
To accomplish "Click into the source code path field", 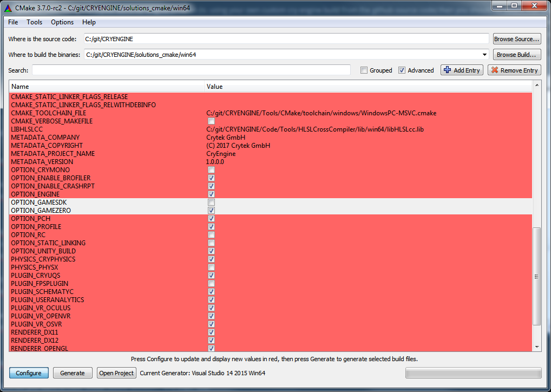I will pyautogui.click(x=286, y=39).
